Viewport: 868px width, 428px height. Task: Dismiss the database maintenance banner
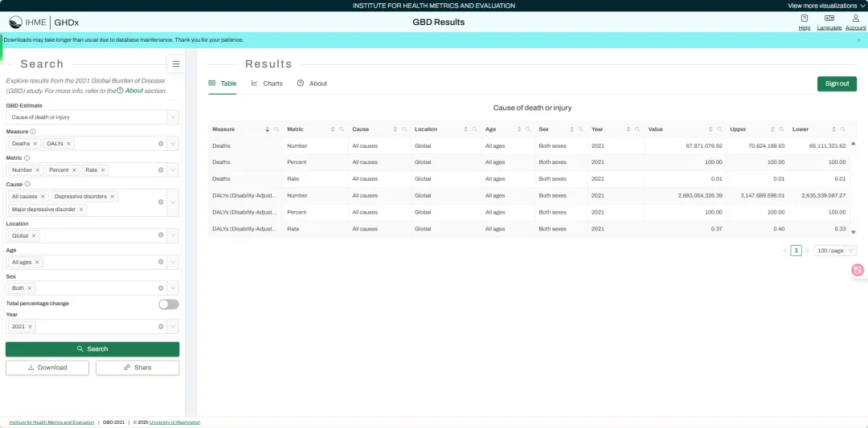[859, 40]
